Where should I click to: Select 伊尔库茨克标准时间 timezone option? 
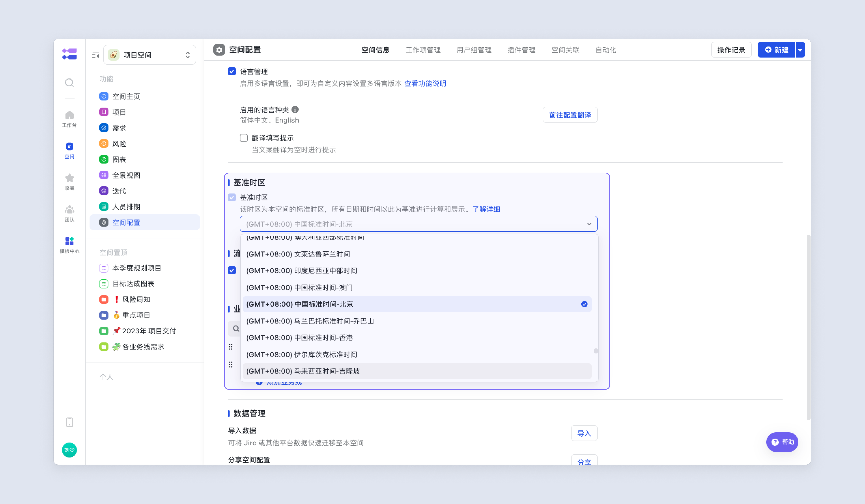[417, 354]
